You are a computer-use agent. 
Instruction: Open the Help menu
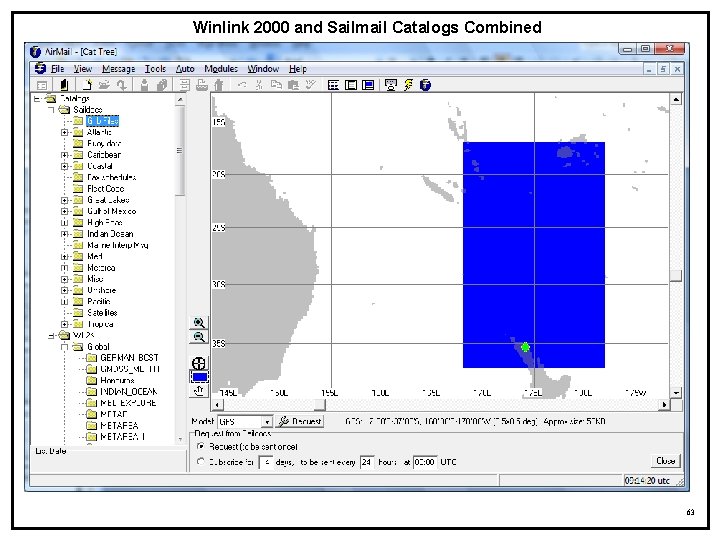tap(298, 69)
